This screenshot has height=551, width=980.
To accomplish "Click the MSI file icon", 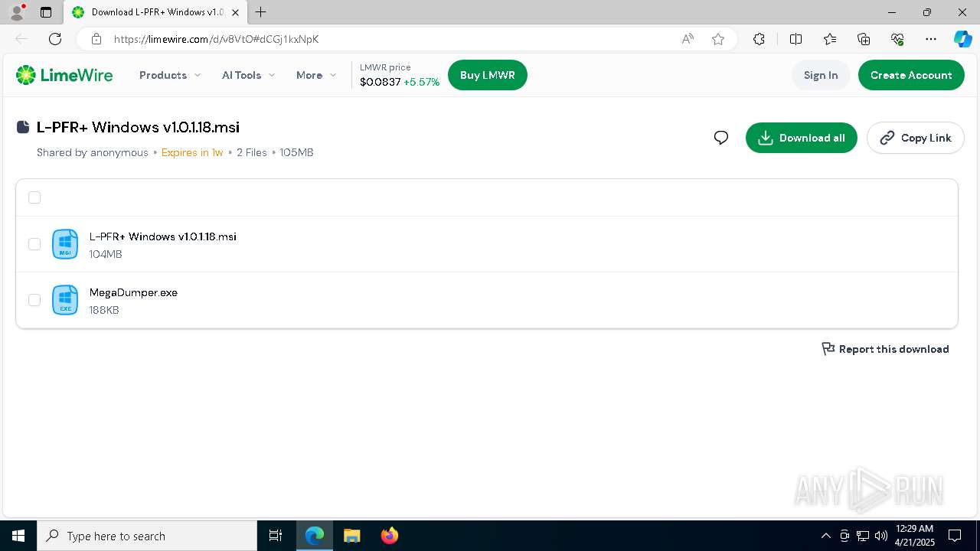I will (65, 244).
